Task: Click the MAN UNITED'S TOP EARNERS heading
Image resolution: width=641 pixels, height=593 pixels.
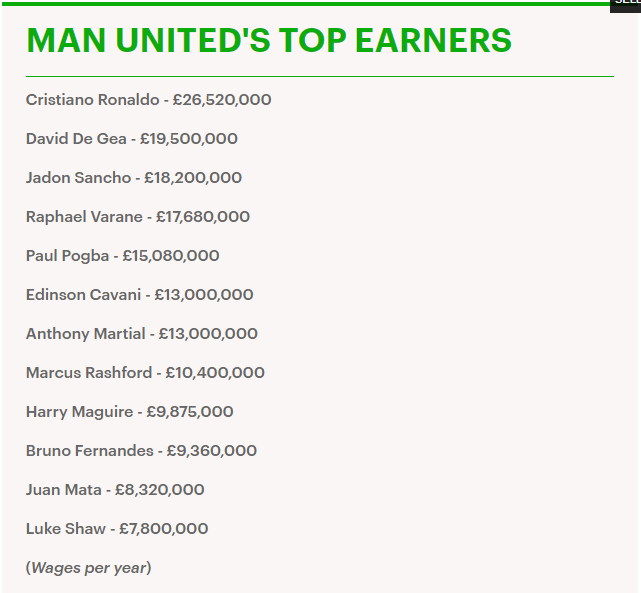Action: pos(269,40)
